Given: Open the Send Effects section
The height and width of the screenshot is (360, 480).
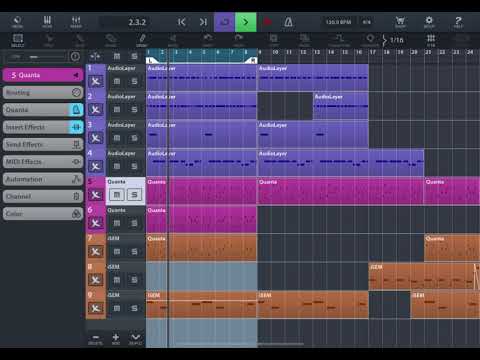Looking at the screenshot, I should 43,144.
